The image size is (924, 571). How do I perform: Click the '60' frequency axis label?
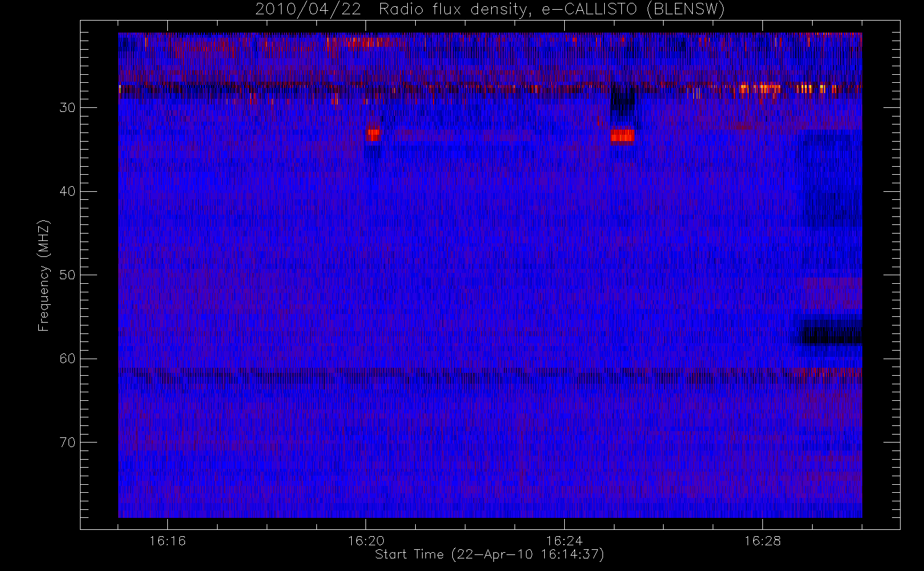(67, 359)
